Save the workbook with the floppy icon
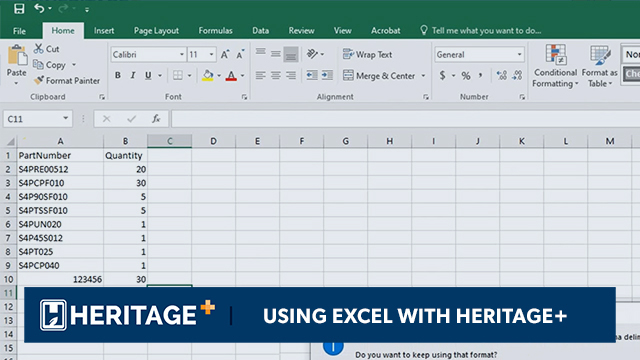 click(x=19, y=9)
